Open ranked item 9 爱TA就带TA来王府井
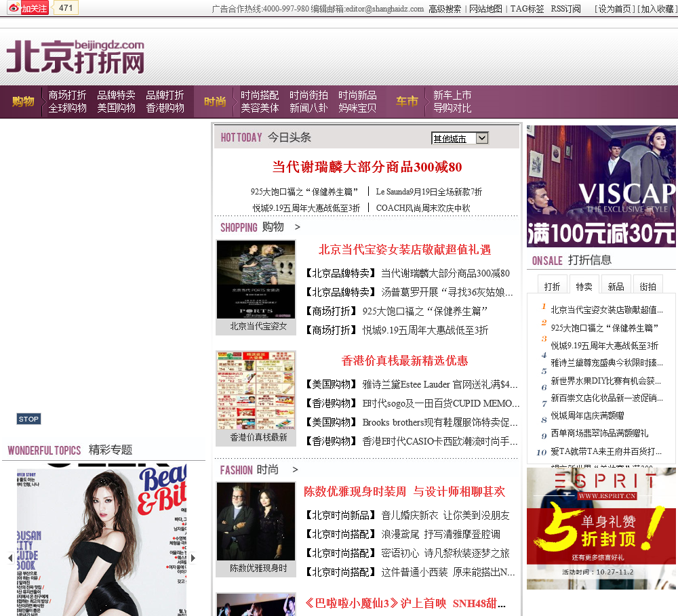This screenshot has height=616, width=678. click(606, 452)
